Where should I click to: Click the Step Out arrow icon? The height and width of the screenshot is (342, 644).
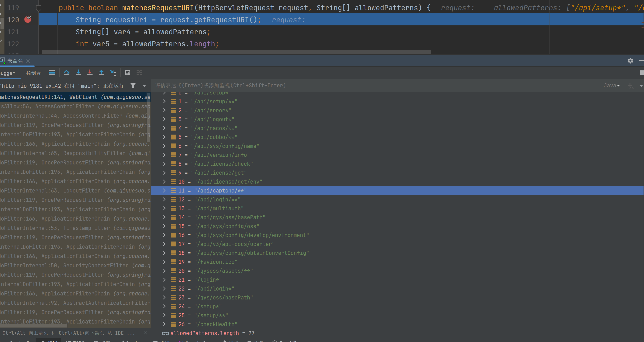tap(101, 73)
